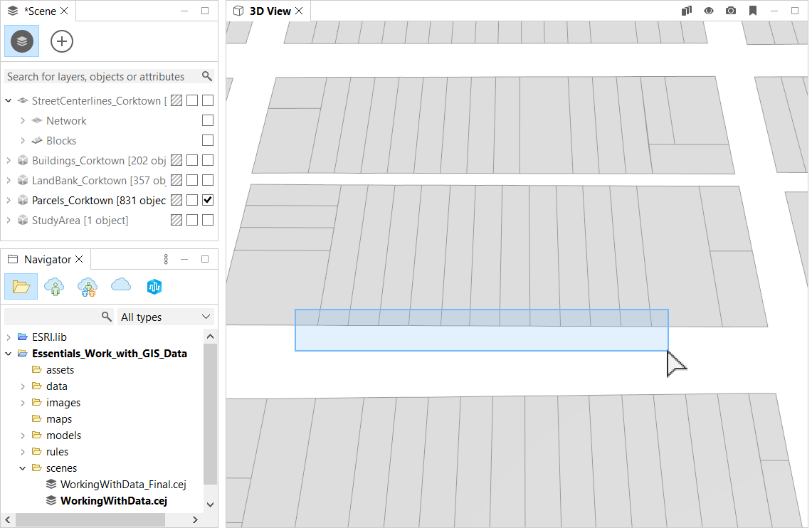The image size is (812, 528).
Task: Select the 3D View tab
Action: pyautogui.click(x=269, y=11)
